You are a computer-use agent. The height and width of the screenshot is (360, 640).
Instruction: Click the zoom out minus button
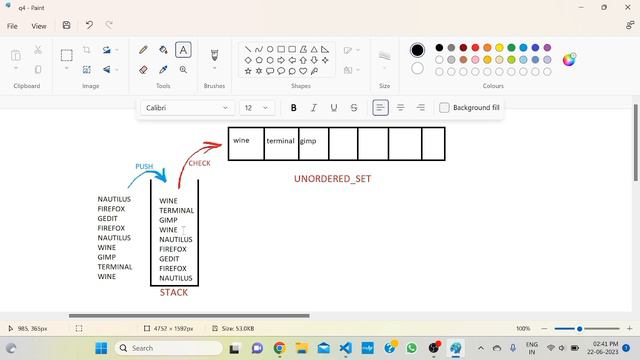click(x=544, y=328)
